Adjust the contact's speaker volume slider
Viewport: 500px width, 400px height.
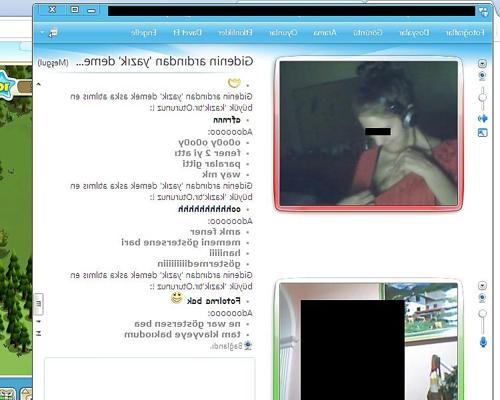pos(482,98)
